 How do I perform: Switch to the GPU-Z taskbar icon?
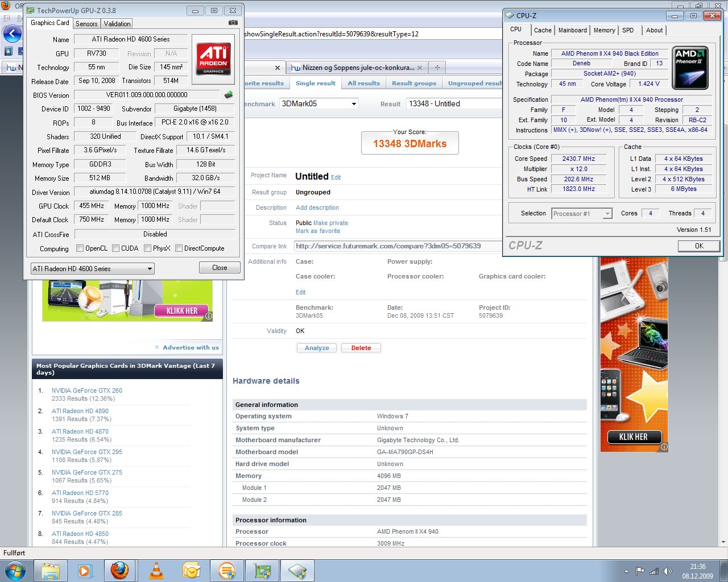click(x=262, y=571)
